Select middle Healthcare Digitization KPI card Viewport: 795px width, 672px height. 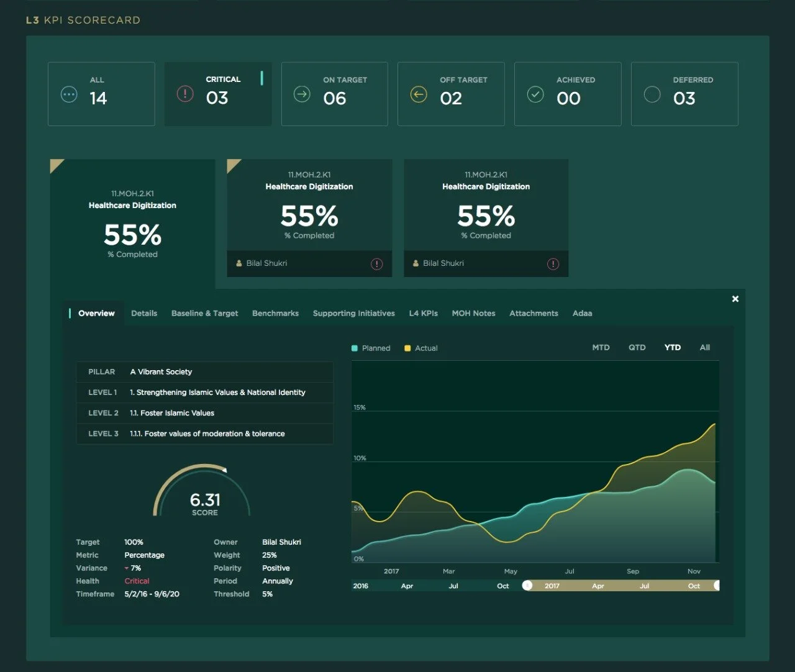[309, 218]
